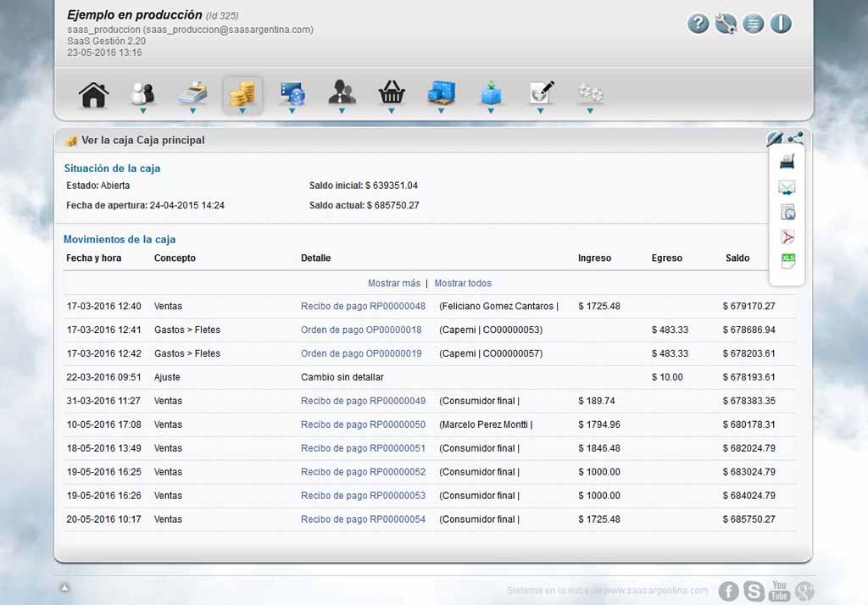Click the 'Saldo inicial: $ 639351.04' value
The image size is (868, 605).
[363, 186]
